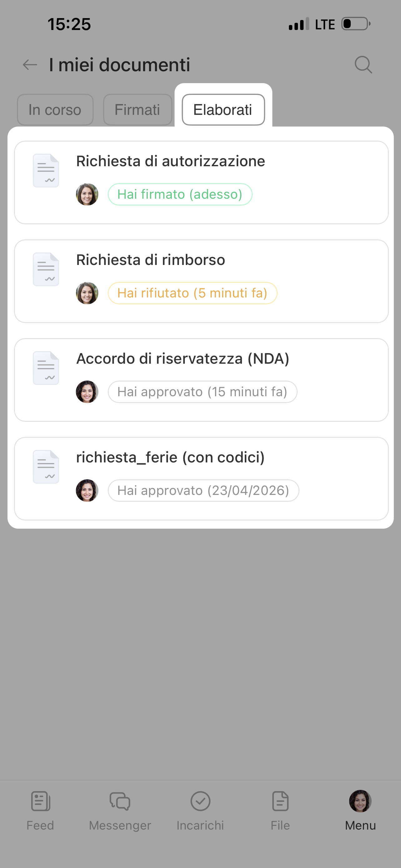Open the search magnifier icon

click(363, 65)
